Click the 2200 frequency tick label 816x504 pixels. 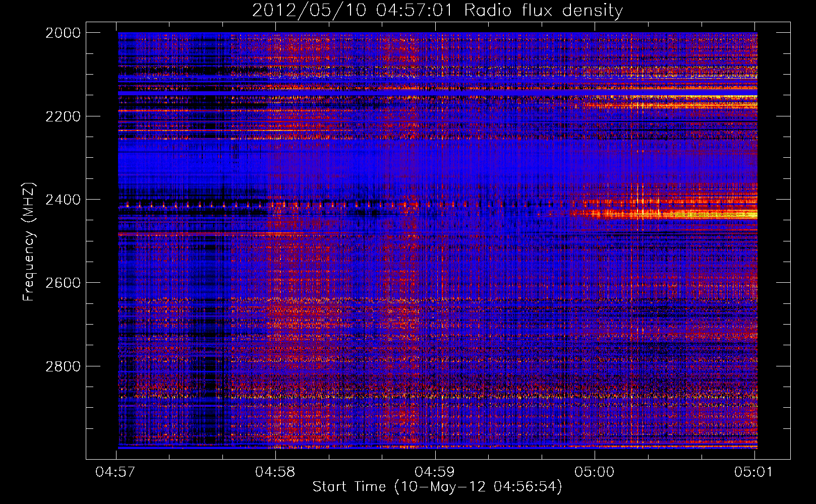[x=63, y=116]
